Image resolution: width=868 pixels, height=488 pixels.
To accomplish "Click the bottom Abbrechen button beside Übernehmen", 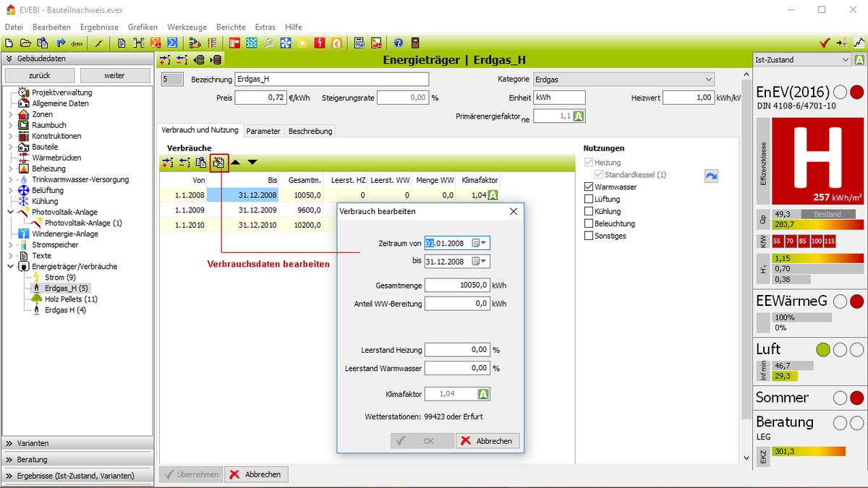I will (x=256, y=474).
